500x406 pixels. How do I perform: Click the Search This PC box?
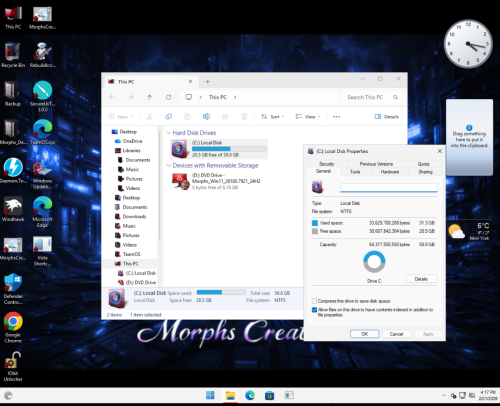click(372, 97)
